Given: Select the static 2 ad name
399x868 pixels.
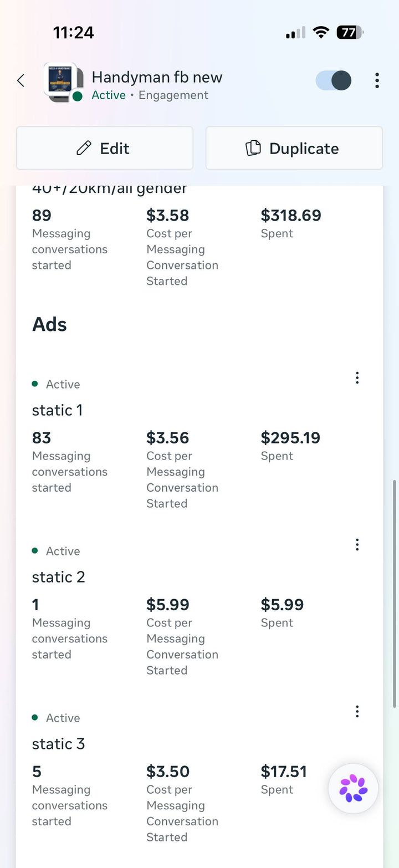Looking at the screenshot, I should tap(59, 577).
